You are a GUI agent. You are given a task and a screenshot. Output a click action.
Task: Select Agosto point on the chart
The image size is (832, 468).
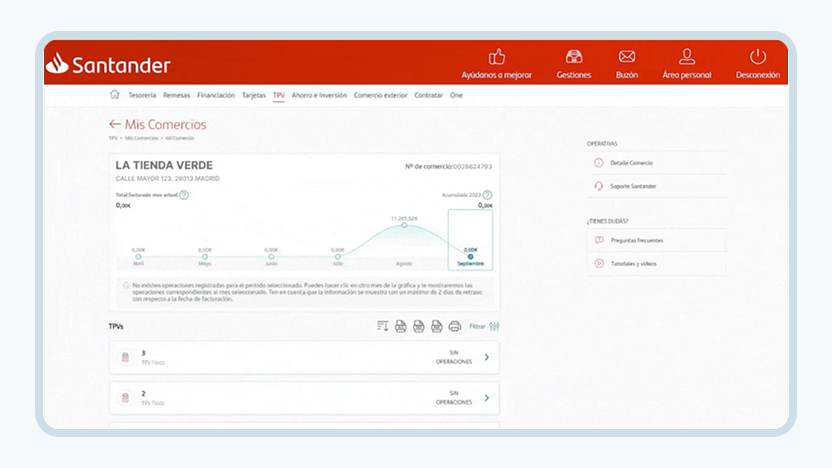pyautogui.click(x=404, y=225)
